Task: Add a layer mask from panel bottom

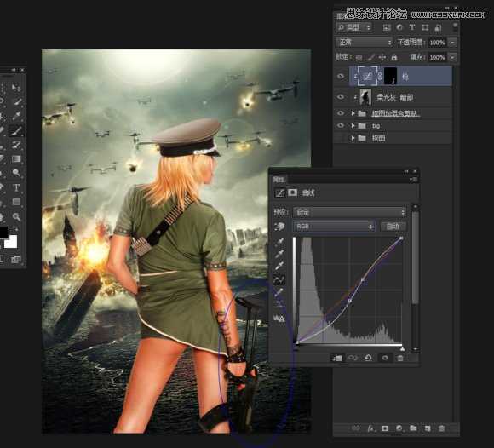Action: [385, 428]
